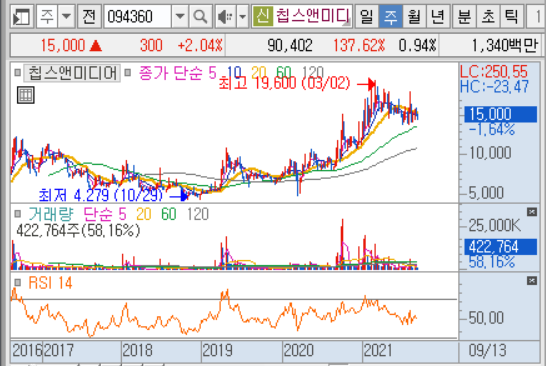Screen dimensions: 546x366
Task: Click the 최저 4,279 (10/29) annotation
Action: [101, 195]
